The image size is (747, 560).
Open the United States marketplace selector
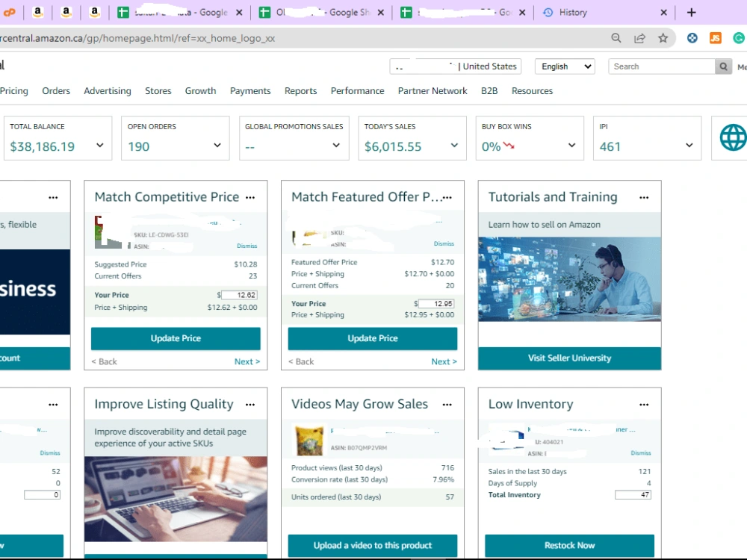455,66
